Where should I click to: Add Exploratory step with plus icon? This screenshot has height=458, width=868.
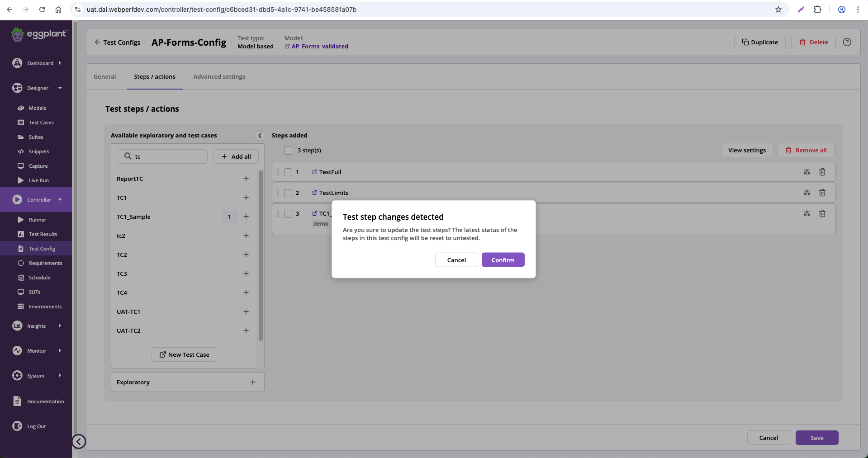click(x=253, y=382)
